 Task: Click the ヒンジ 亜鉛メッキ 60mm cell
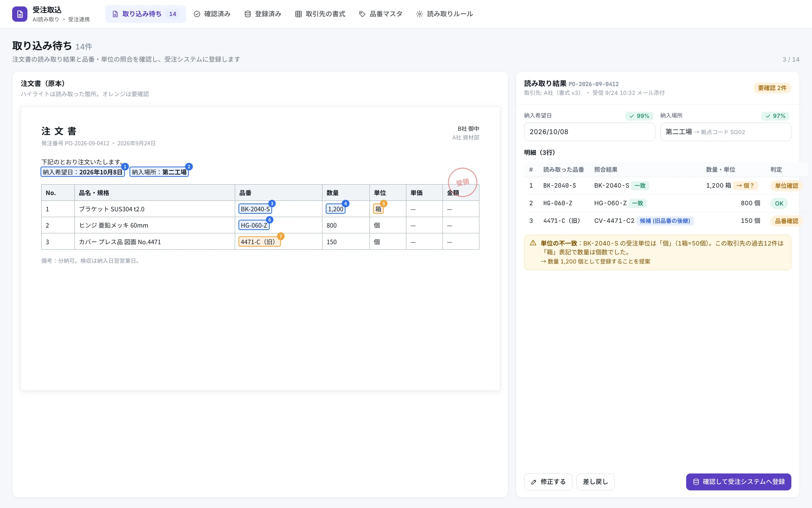[x=155, y=225]
